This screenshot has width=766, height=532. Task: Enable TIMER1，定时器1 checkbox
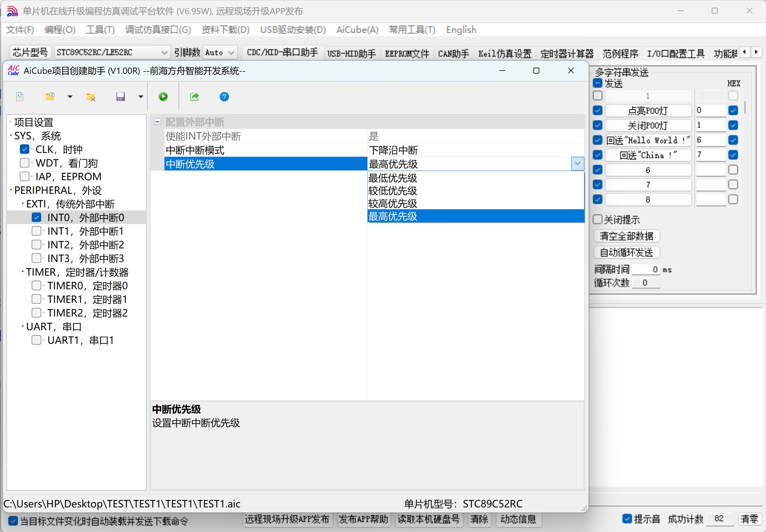click(36, 299)
